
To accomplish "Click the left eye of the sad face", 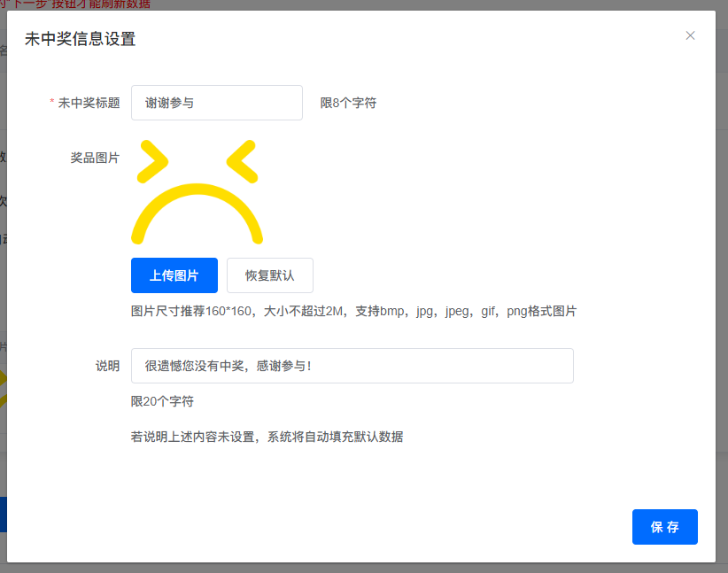I will pyautogui.click(x=152, y=161).
